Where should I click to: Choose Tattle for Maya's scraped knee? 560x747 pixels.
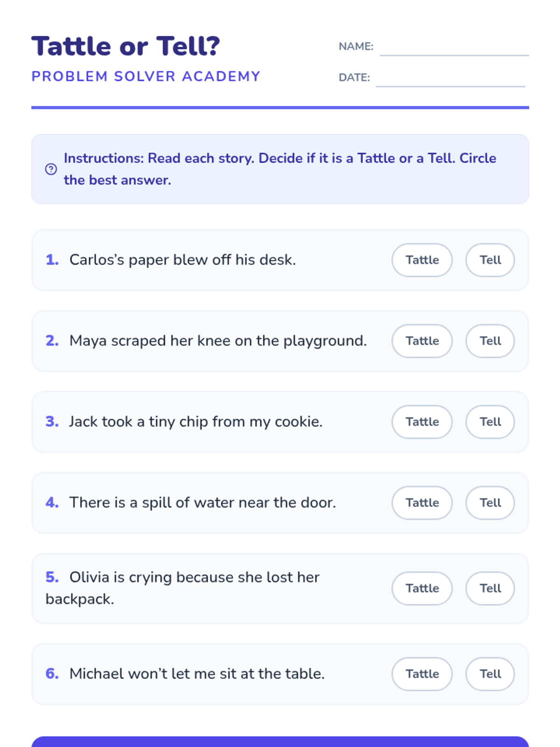422,341
